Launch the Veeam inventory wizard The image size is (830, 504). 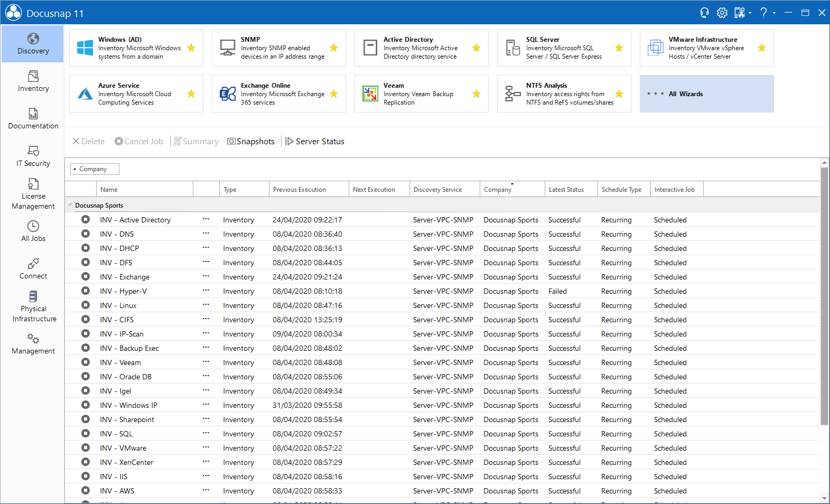point(422,94)
